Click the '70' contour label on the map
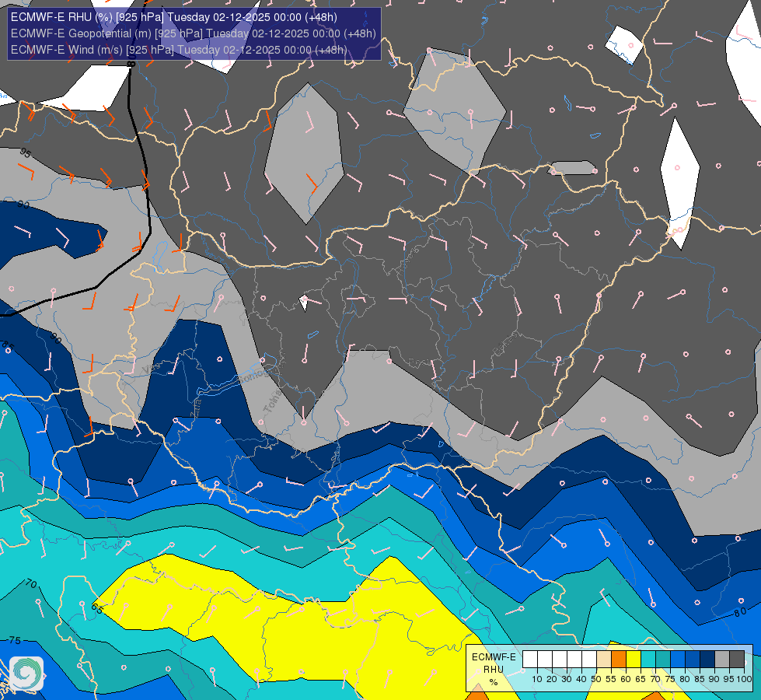The image size is (761, 700). (x=31, y=583)
